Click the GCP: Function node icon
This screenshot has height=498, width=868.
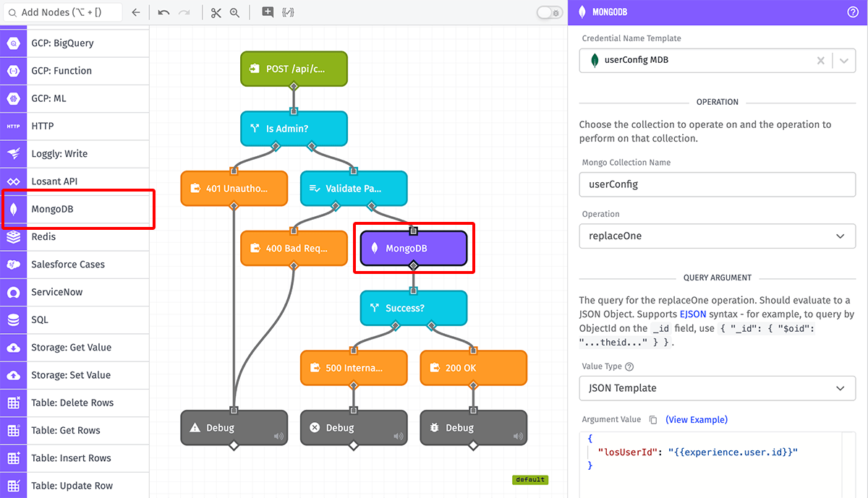point(13,71)
